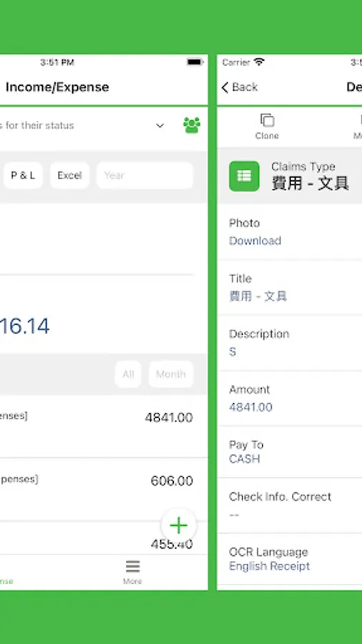Tap the Wi-Fi icon next to Carrier
362x644 pixels.
[x=259, y=62]
